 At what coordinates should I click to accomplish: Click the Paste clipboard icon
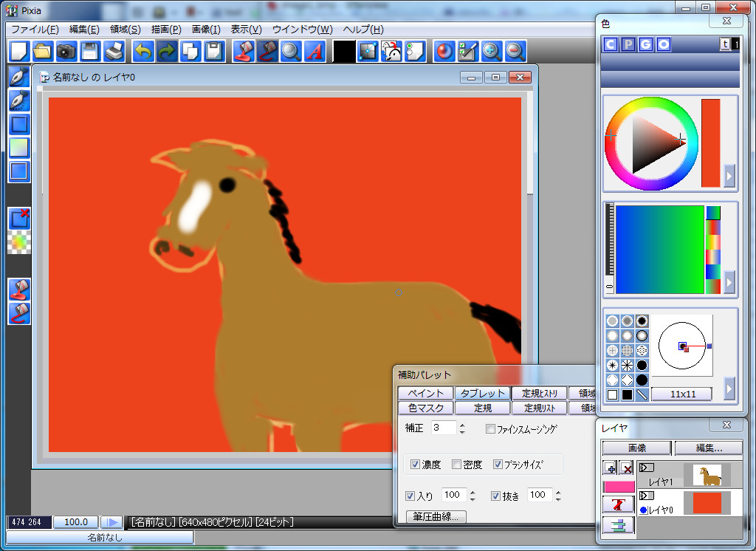(213, 51)
